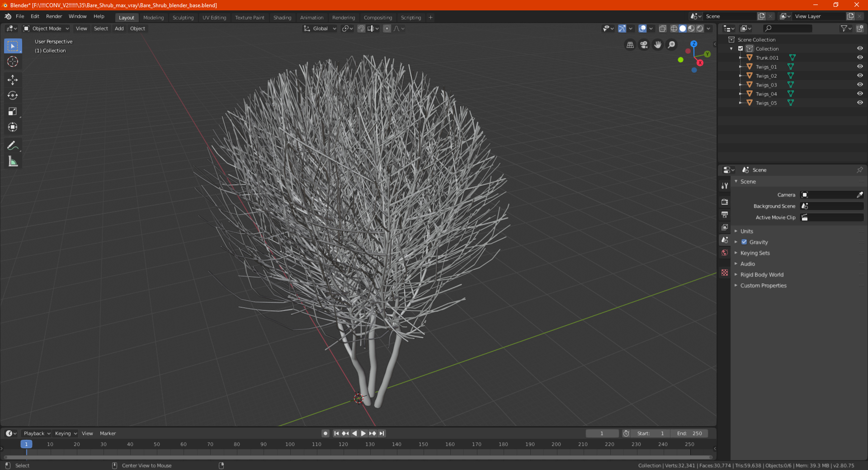Open the File menu

pyautogui.click(x=20, y=16)
